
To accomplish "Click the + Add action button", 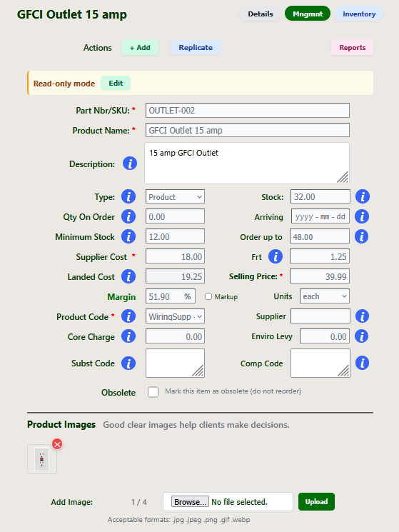I will (x=140, y=48).
